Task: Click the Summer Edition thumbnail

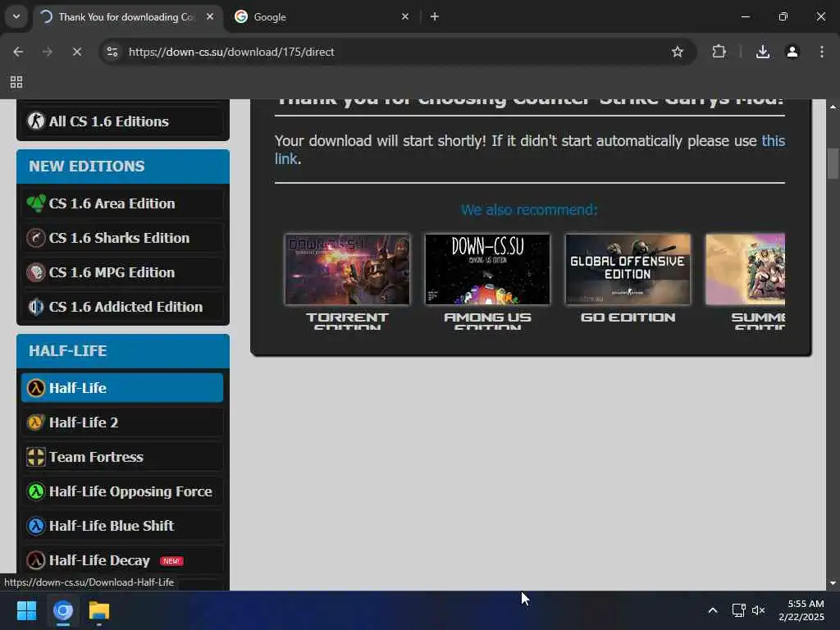Action: tap(745, 269)
